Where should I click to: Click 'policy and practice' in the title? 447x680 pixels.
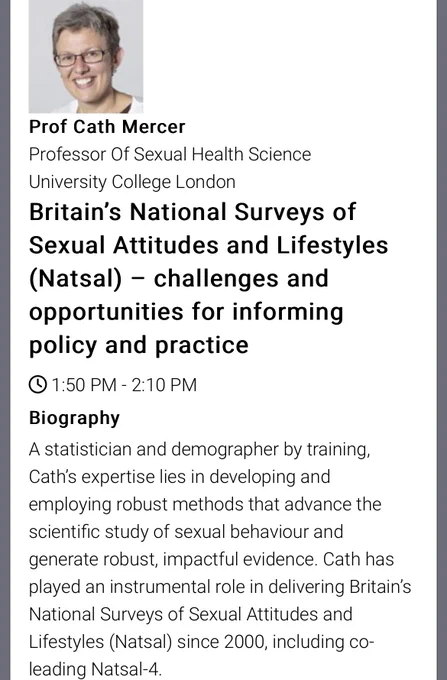tap(139, 345)
